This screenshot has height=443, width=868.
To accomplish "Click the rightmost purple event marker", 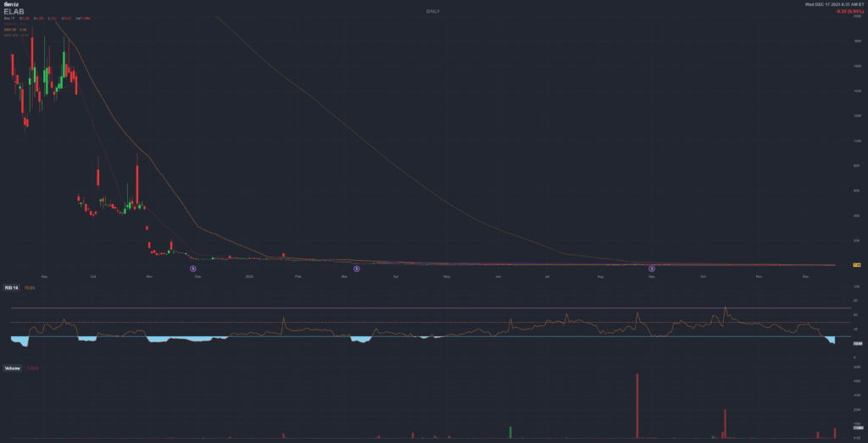I will pyautogui.click(x=652, y=269).
